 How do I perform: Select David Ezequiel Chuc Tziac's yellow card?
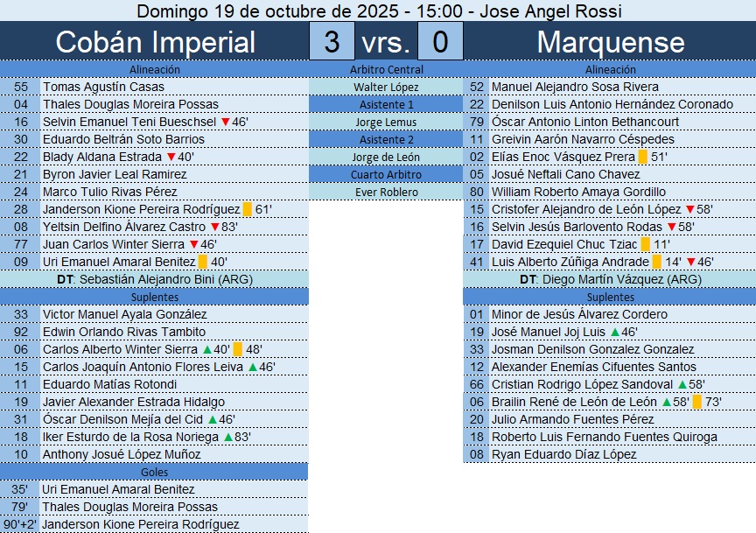[x=645, y=244]
